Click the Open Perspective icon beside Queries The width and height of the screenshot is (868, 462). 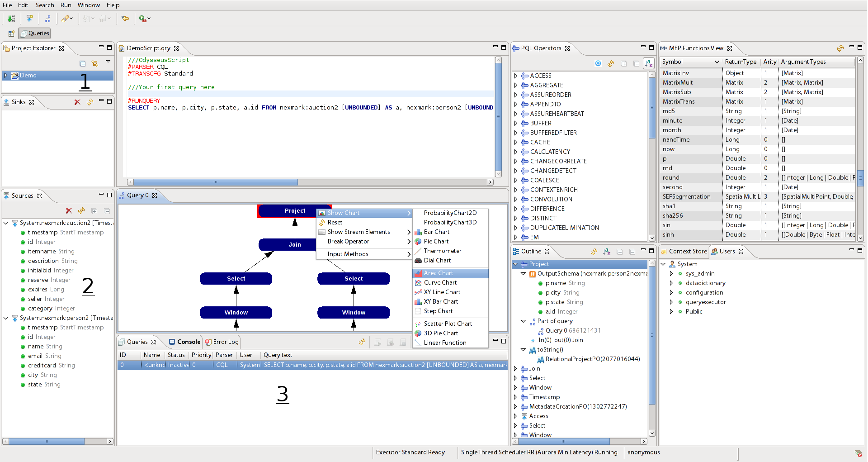tap(11, 33)
